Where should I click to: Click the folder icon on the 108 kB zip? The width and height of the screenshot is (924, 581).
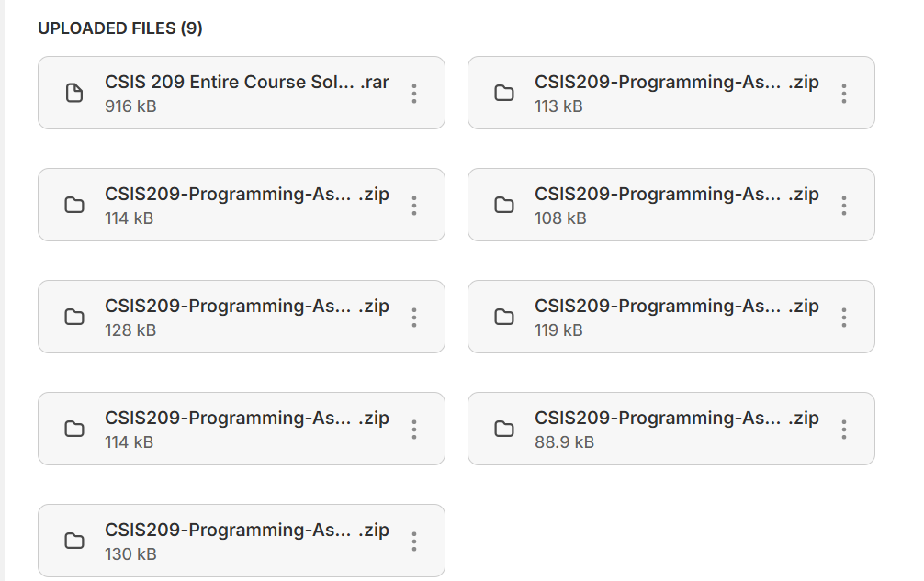pos(505,205)
